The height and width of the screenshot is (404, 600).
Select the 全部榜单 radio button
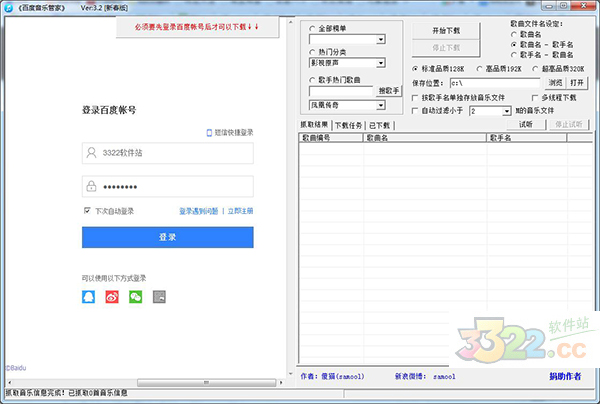click(x=312, y=28)
